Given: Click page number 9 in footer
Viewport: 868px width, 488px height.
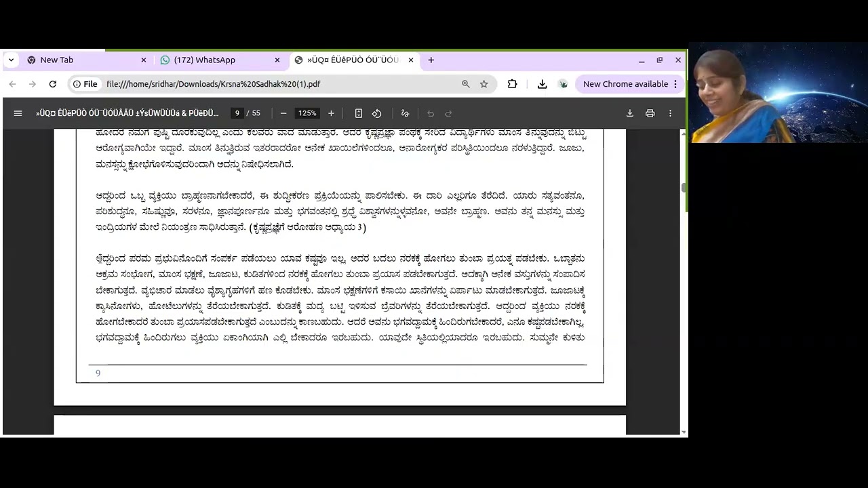Looking at the screenshot, I should pos(98,373).
